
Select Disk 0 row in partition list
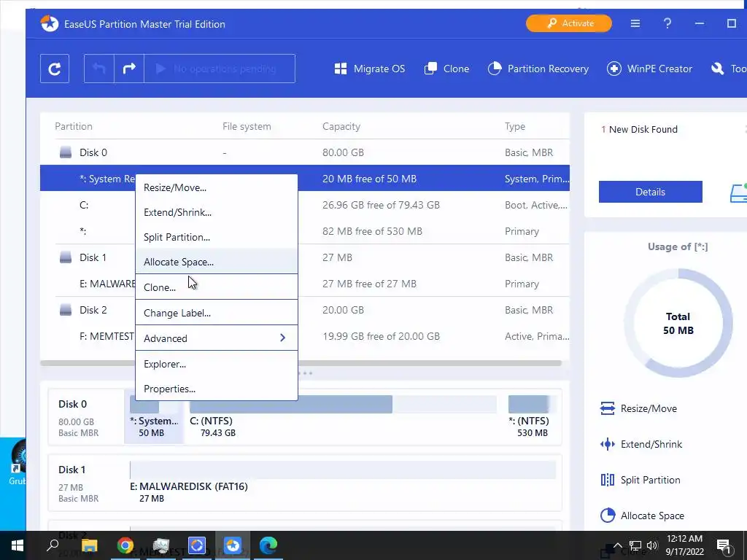[305, 152]
